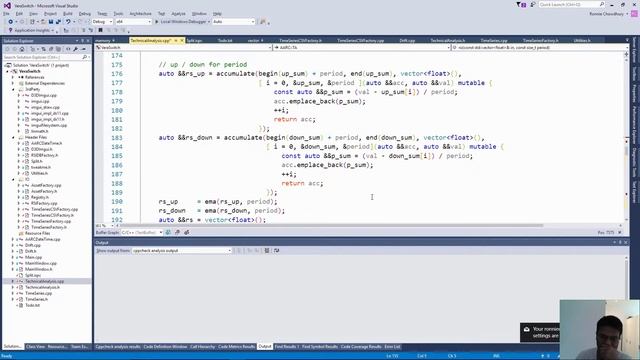This screenshot has width=640, height=360.
Task: Click Show All Files icon in Solution Explorer
Action: [x=59, y=49]
